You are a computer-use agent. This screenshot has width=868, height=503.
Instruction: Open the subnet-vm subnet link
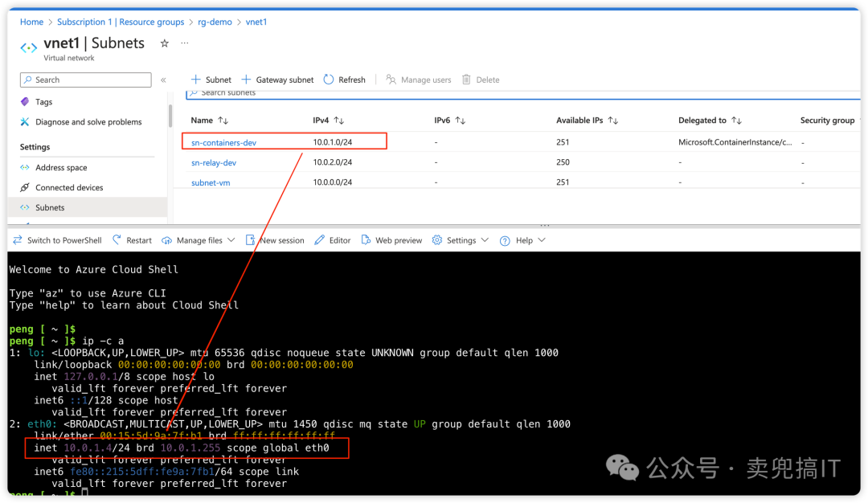coord(211,182)
